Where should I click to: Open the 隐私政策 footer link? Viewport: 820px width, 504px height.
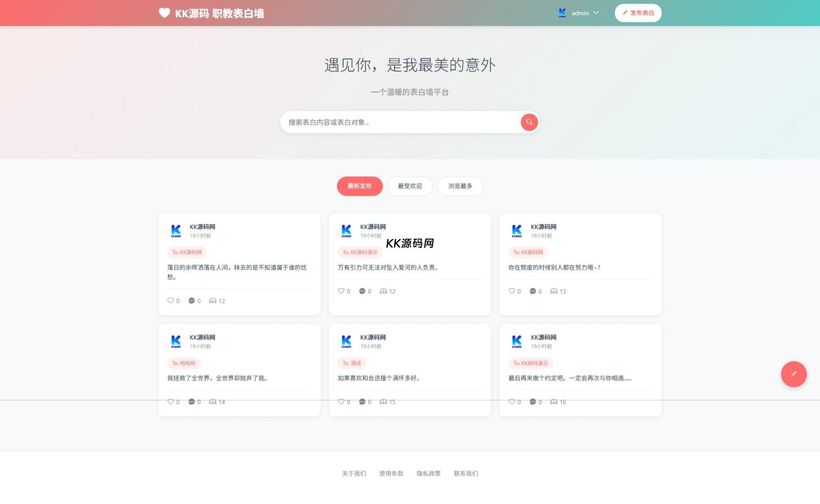click(x=428, y=473)
